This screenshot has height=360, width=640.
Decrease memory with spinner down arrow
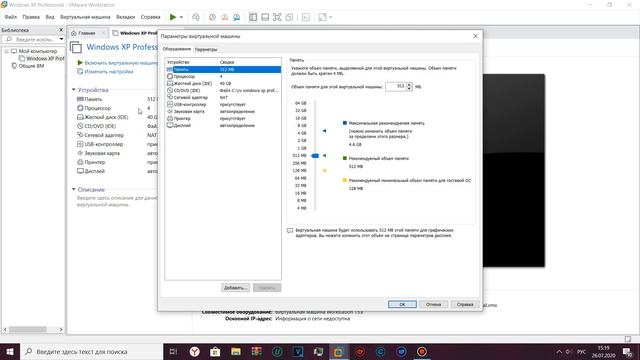click(x=409, y=89)
